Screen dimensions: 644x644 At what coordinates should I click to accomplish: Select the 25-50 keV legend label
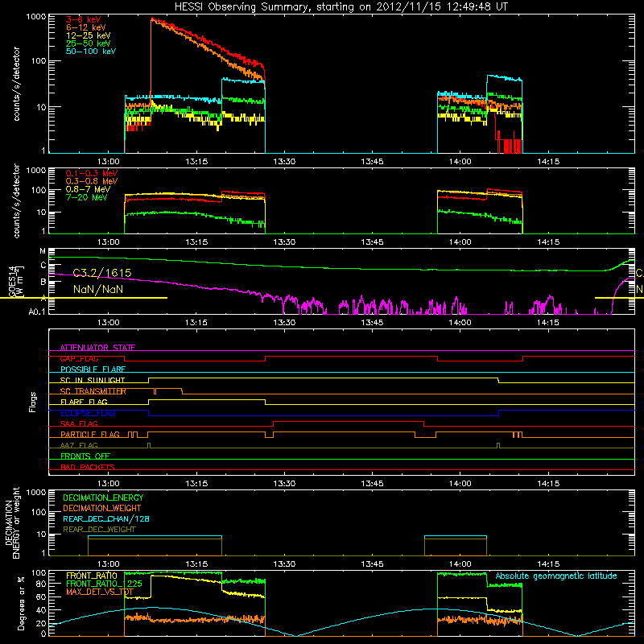89,43
